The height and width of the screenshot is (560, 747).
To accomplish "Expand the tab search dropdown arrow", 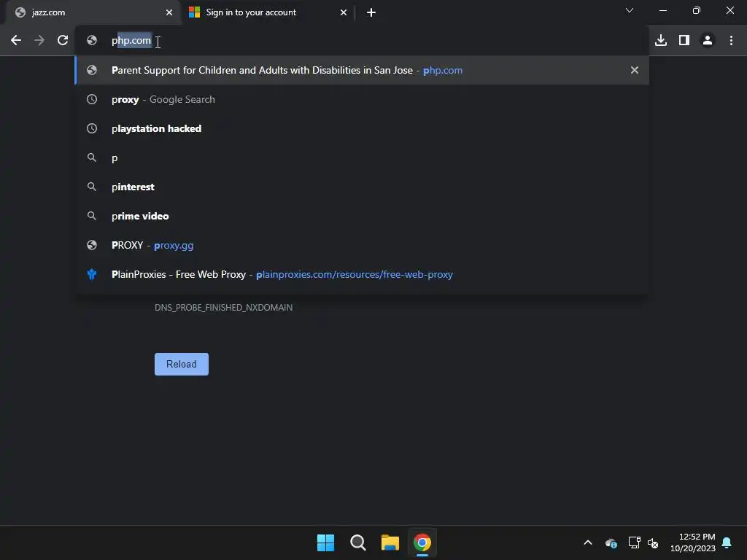I will [630, 10].
